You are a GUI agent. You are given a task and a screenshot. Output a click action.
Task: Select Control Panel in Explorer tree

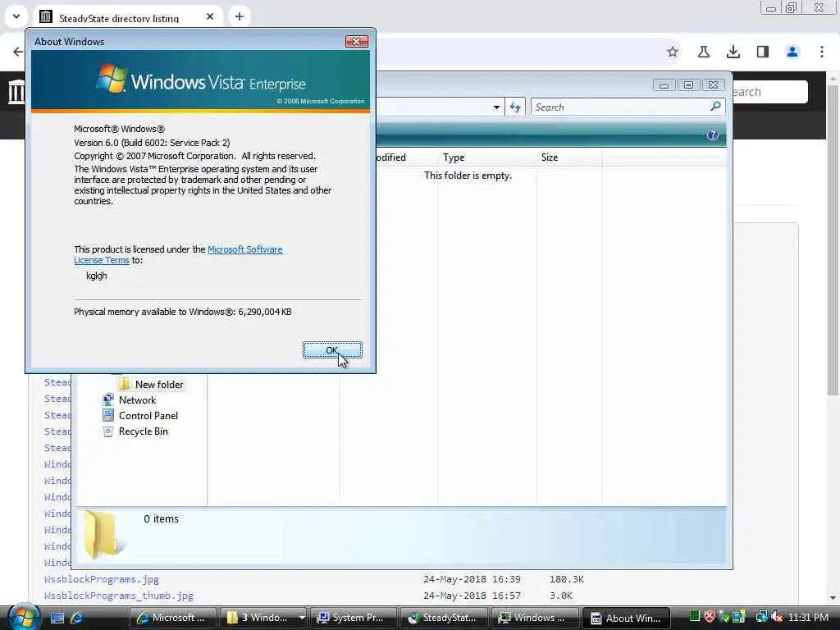click(148, 416)
